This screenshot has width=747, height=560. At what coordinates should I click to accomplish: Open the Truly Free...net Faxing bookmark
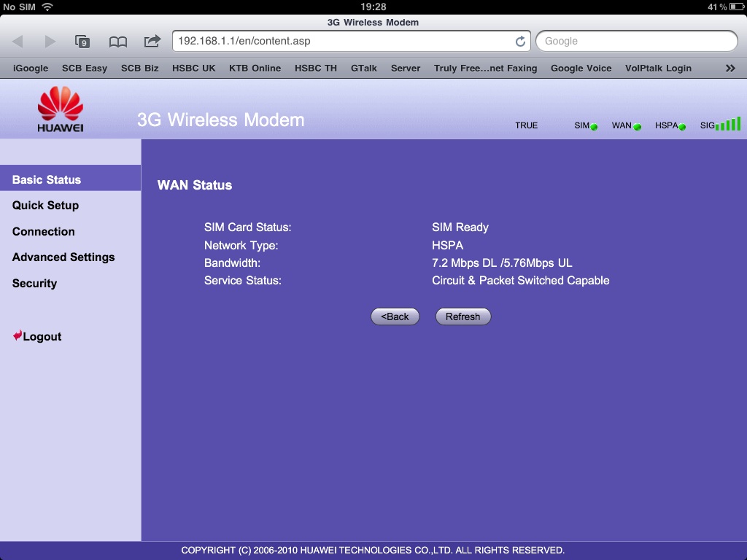pyautogui.click(x=485, y=68)
